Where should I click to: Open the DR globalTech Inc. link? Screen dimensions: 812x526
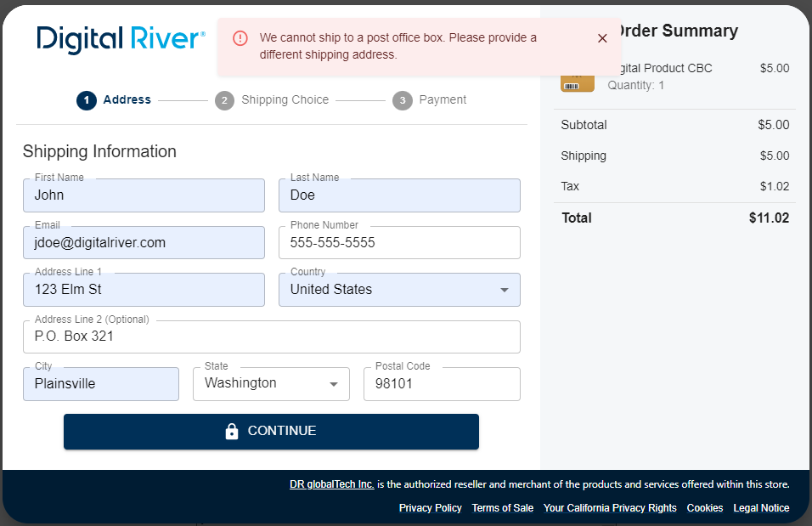coord(331,484)
